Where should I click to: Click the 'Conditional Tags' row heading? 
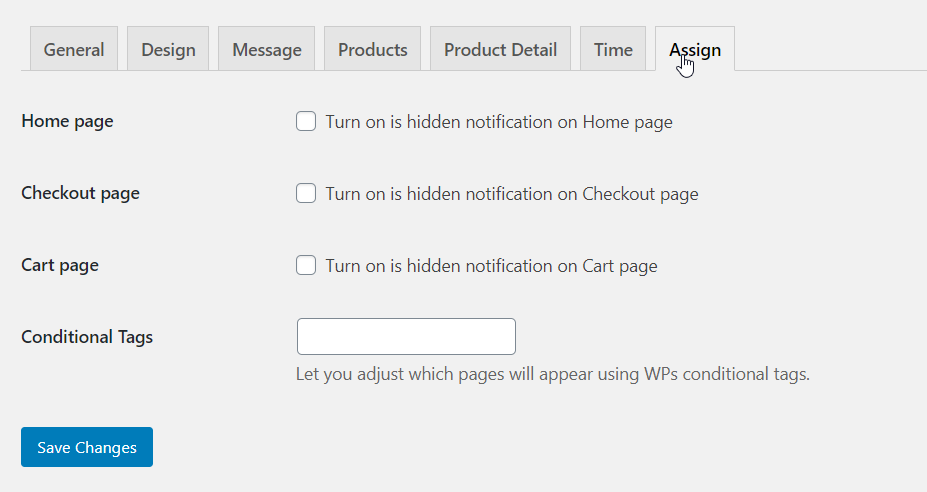coord(87,337)
